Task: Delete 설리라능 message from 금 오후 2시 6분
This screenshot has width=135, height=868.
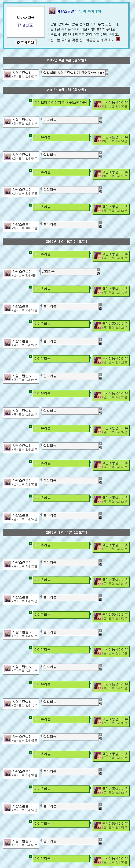Action: click(x=98, y=270)
